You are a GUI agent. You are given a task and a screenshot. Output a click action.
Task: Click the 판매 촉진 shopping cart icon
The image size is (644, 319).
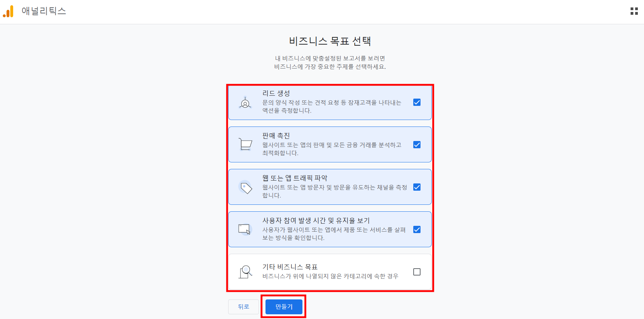point(245,144)
